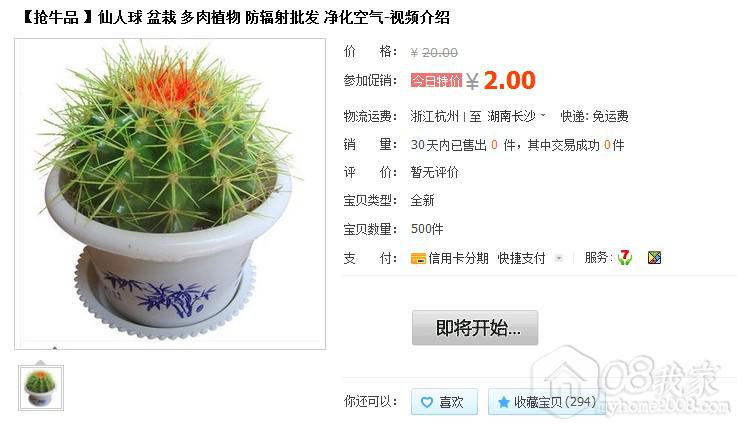Click the 信用卡分期 payment link
This screenshot has height=424, width=737.
458,258
